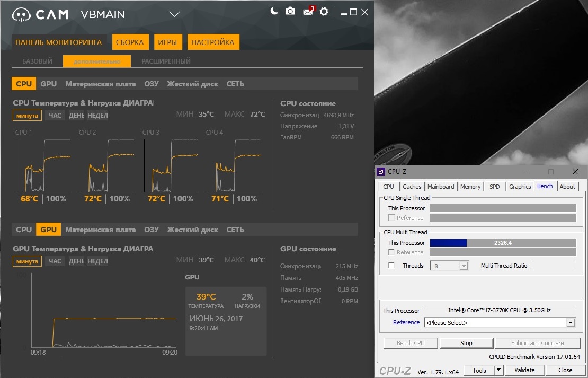The height and width of the screenshot is (378, 588).
Task: Select the GPU tab in upper panel
Action: click(x=49, y=84)
